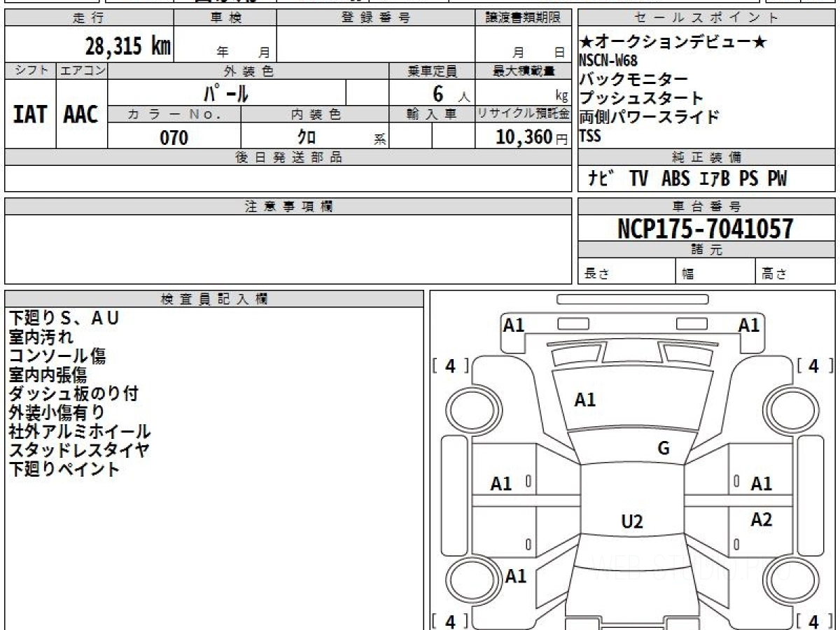
Task: Select the 幅 dimension cell
Action: [715, 272]
